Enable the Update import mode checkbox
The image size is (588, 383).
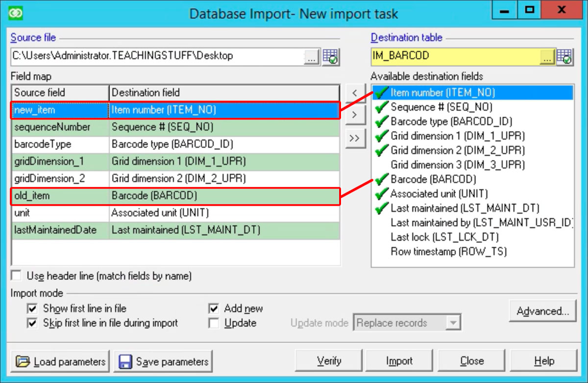tap(214, 323)
